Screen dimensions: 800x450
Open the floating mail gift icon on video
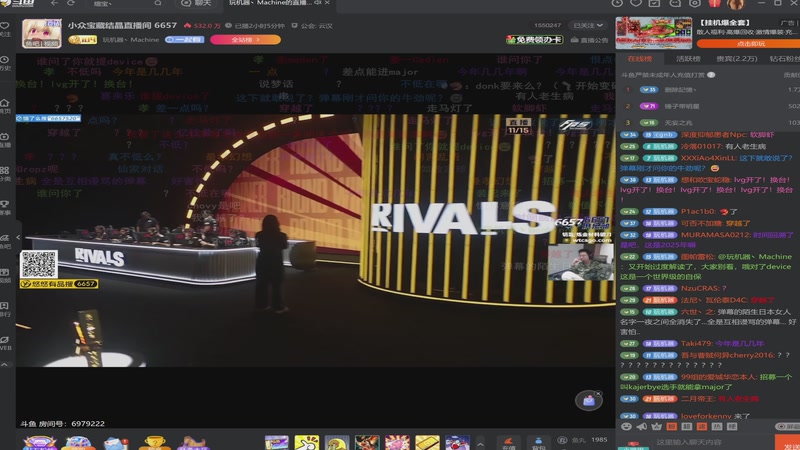coord(588,401)
